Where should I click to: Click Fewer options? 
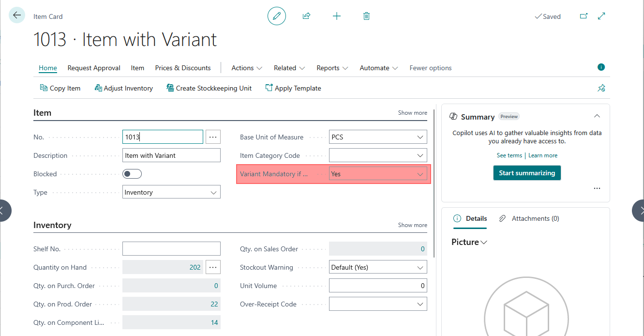click(431, 68)
